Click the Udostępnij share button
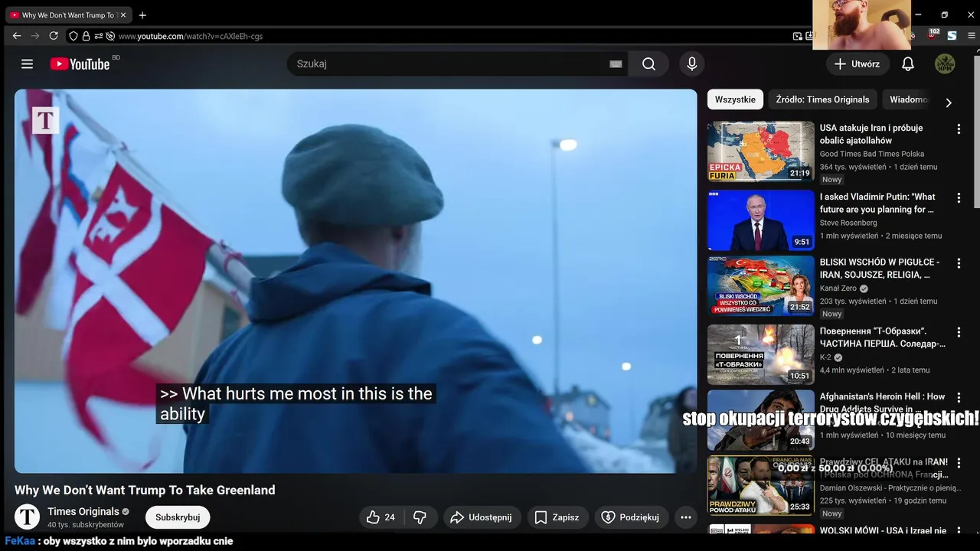The width and height of the screenshot is (980, 551). point(482,517)
